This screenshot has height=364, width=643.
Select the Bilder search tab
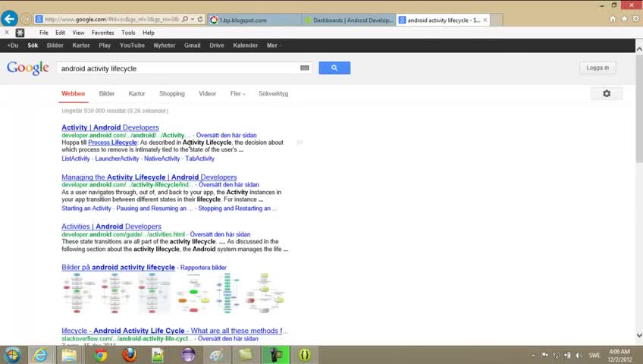coord(107,93)
